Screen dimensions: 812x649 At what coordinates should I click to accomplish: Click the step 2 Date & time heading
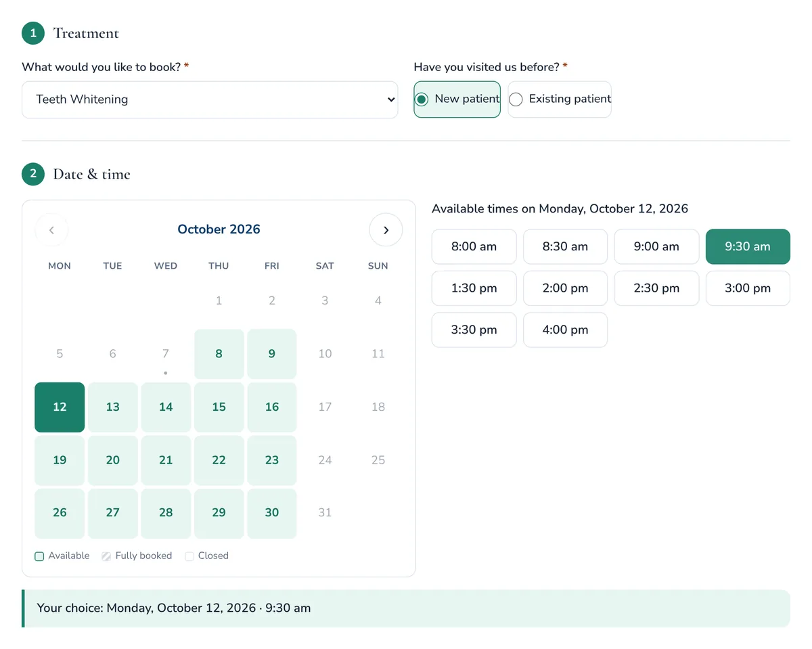tap(91, 175)
